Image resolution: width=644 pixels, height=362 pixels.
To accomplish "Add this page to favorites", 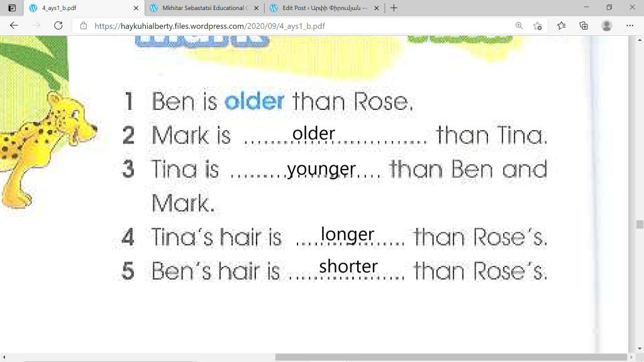I will click(538, 26).
